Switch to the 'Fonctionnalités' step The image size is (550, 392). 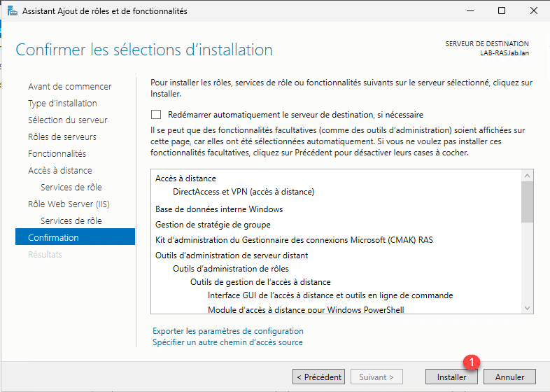point(57,154)
